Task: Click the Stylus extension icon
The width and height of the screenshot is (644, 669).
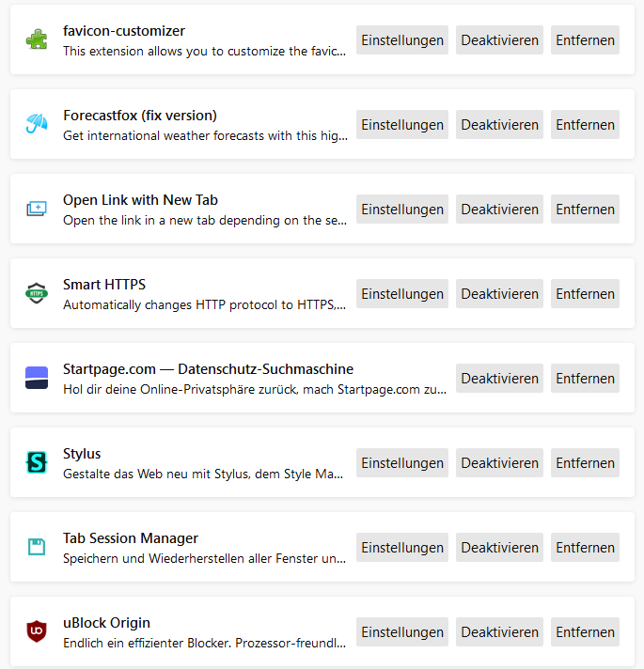Action: [x=37, y=463]
